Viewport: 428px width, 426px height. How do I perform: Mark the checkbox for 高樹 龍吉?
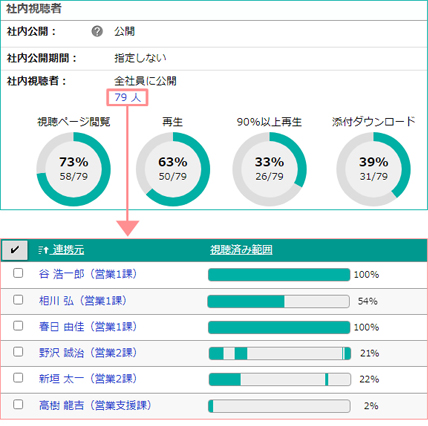point(18,404)
